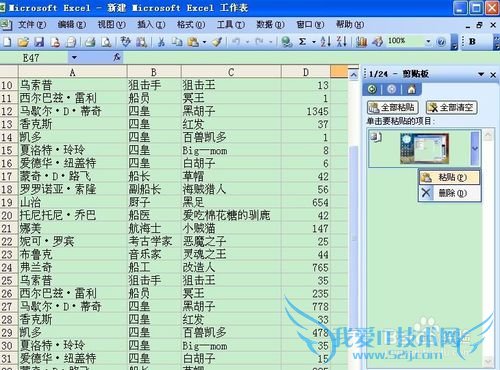Select column C header
This screenshot has width=500, height=370.
coord(231,72)
